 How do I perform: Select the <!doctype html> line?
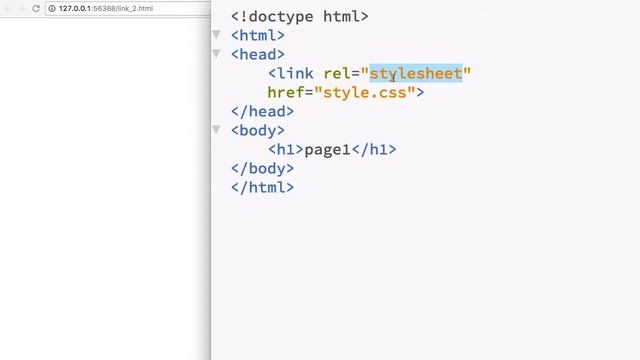pos(300,17)
